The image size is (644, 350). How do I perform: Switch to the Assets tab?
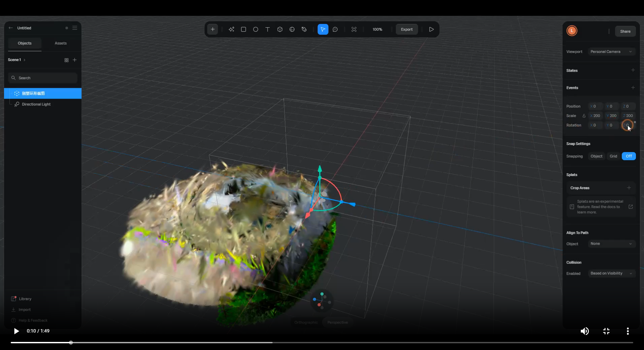[x=61, y=43]
